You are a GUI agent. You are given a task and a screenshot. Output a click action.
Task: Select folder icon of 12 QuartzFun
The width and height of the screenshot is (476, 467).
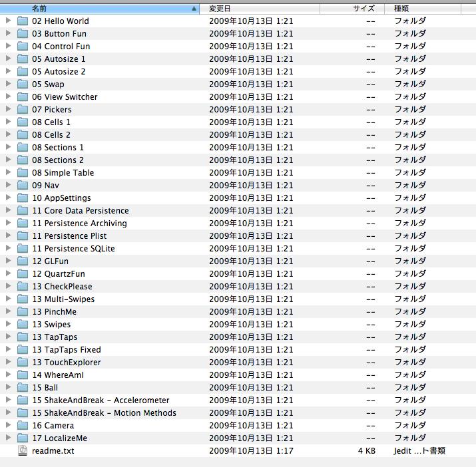(23, 273)
